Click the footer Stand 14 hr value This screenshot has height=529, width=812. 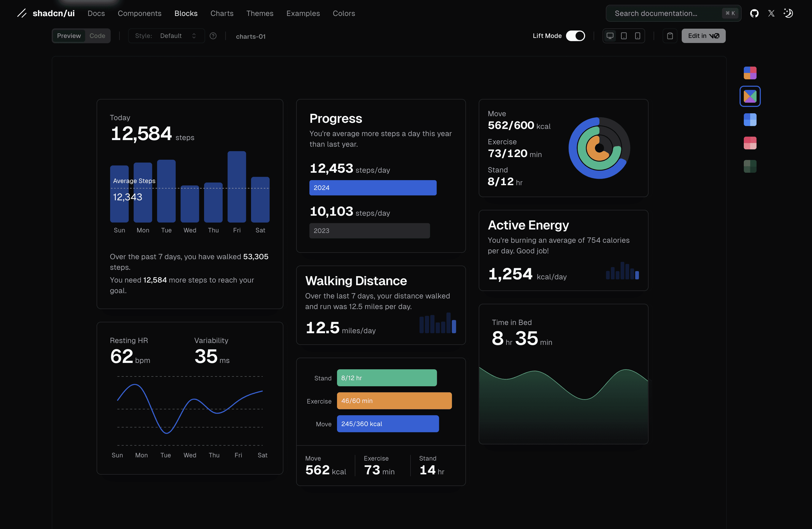coord(431,470)
